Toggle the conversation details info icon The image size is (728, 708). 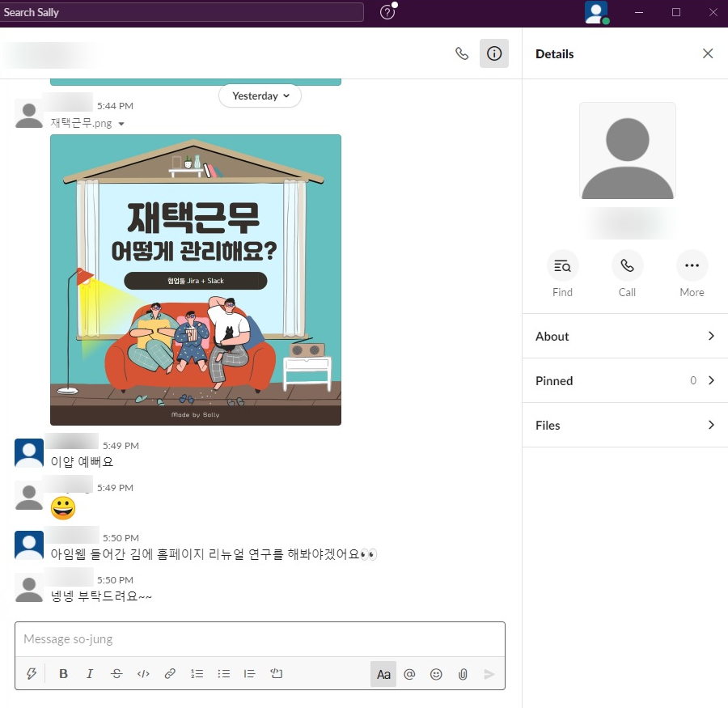494,53
